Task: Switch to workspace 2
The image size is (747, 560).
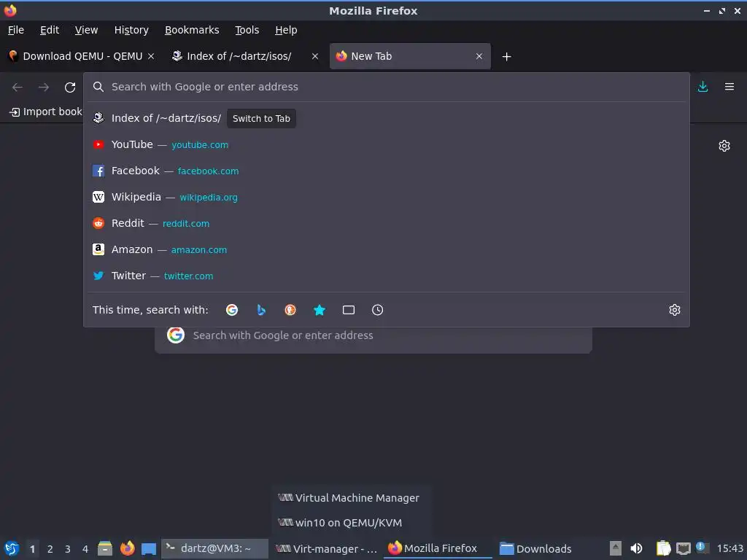Action: coord(50,549)
